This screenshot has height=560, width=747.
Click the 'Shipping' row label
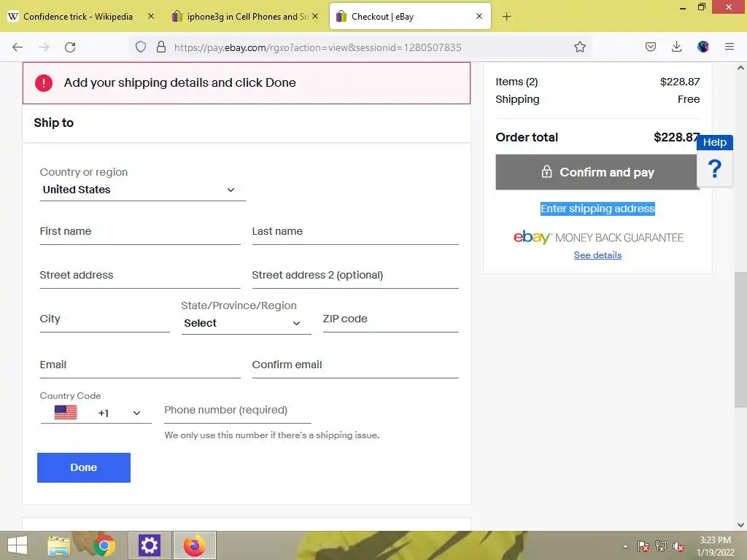pos(517,99)
